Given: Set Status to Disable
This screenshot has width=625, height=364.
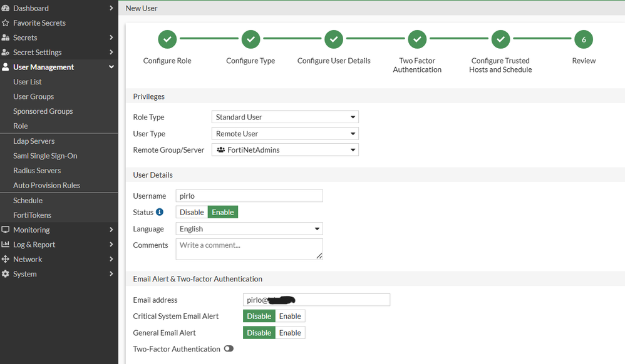Looking at the screenshot, I should click(192, 212).
